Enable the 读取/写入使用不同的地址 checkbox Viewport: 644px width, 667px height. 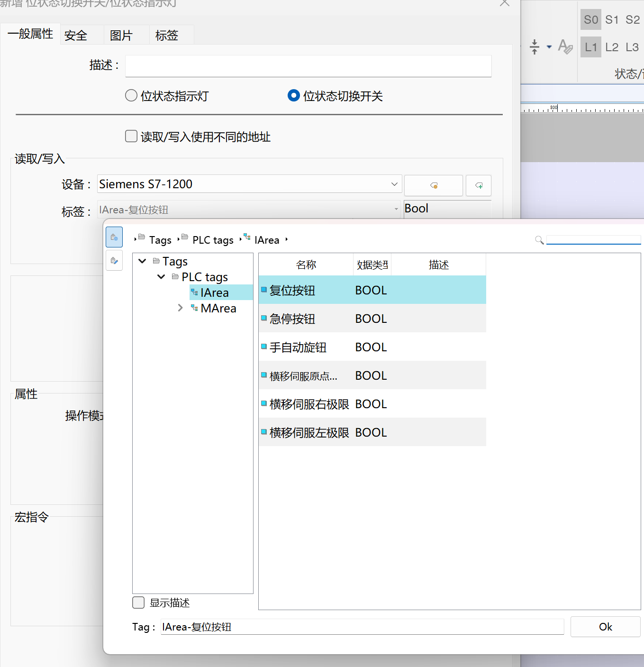click(131, 137)
